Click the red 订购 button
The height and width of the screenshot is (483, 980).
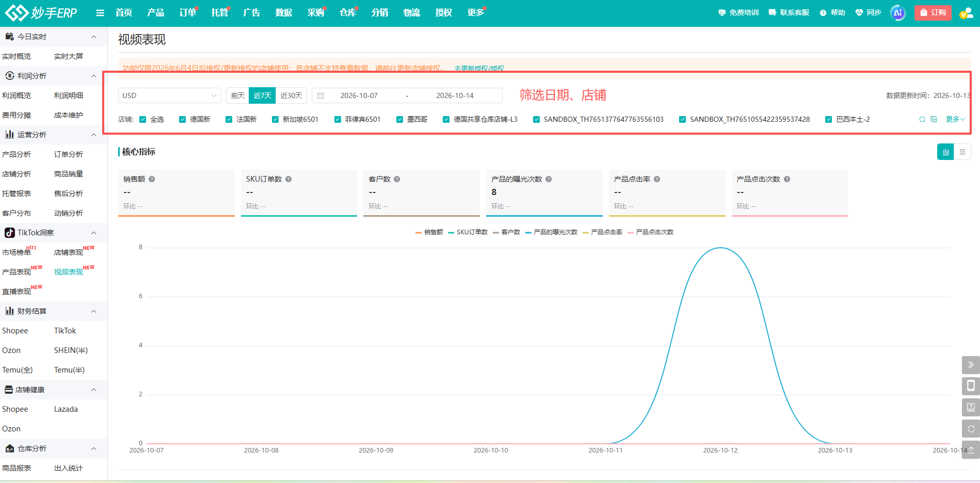tap(933, 13)
